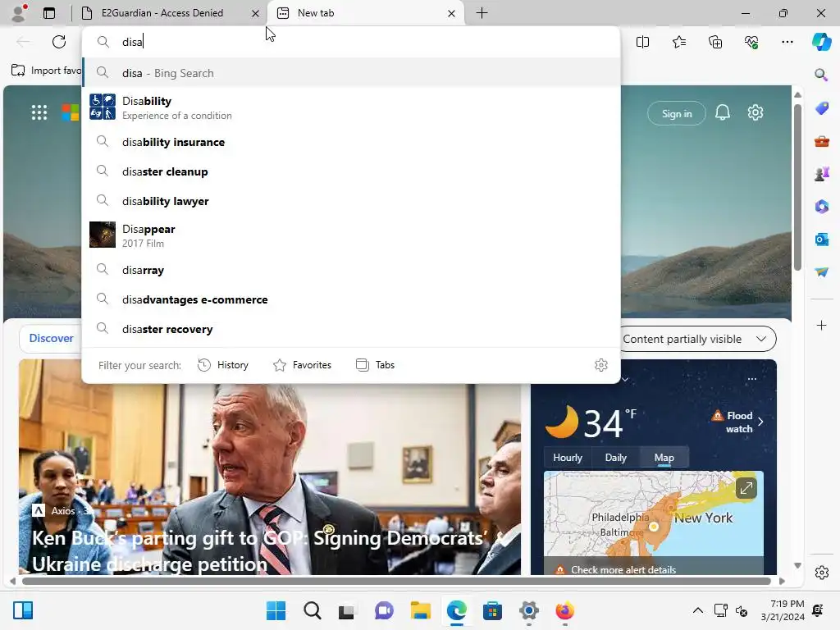The width and height of the screenshot is (840, 630).
Task: Close the E2Guardian Access Denied tab
Action: [256, 13]
